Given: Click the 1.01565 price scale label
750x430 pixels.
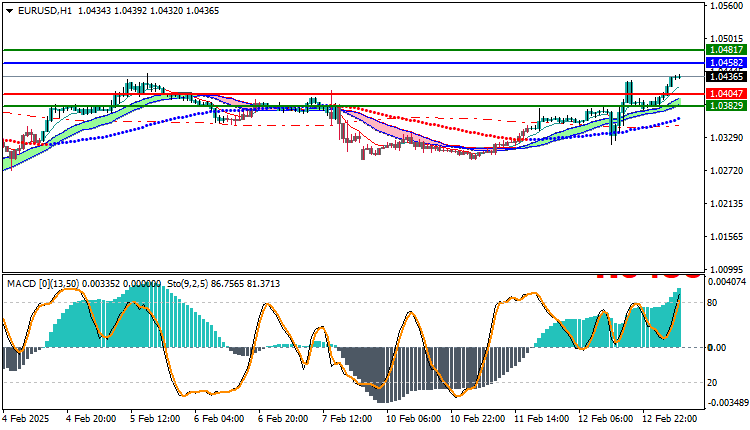Looking at the screenshot, I should coord(727,237).
